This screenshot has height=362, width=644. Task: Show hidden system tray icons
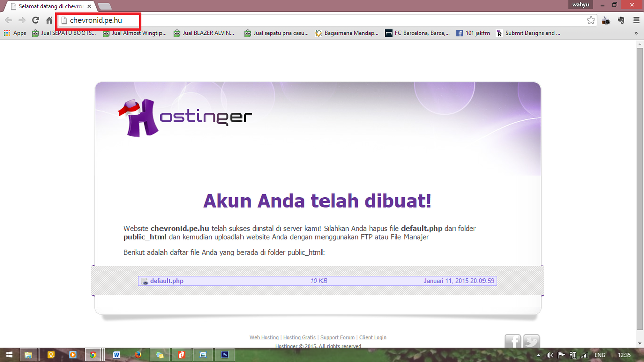tap(539, 355)
